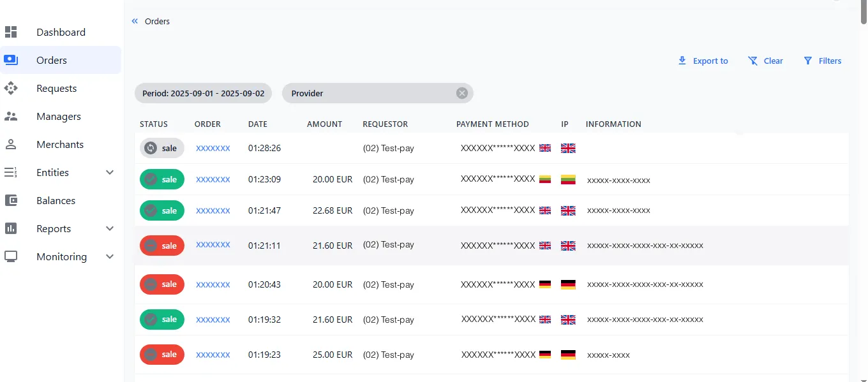Viewport: 868px width, 382px height.
Task: Expand the Monitoring submenu chevron
Action: [110, 256]
